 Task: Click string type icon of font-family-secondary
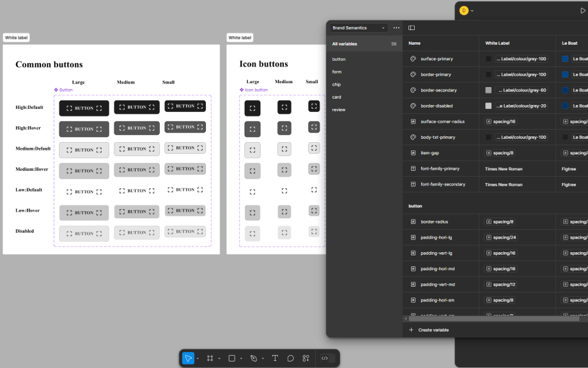pyautogui.click(x=413, y=184)
